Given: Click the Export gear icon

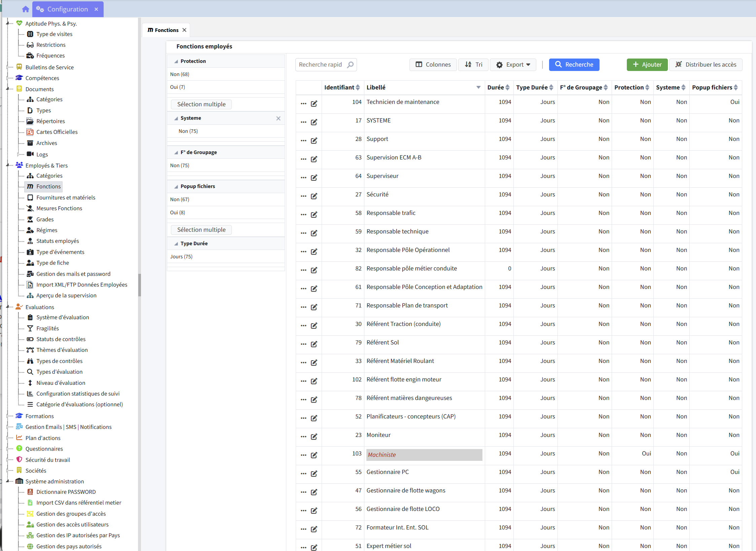Looking at the screenshot, I should pyautogui.click(x=499, y=65).
